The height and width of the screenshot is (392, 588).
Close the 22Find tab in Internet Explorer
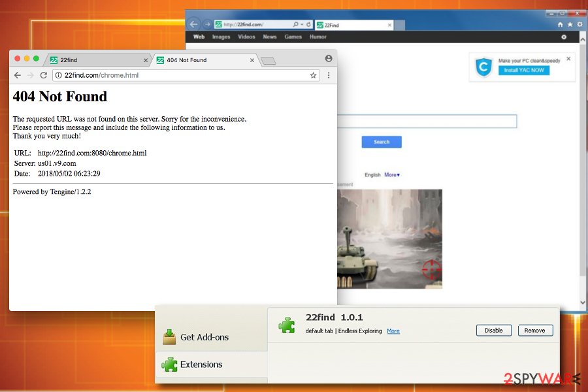tap(389, 25)
